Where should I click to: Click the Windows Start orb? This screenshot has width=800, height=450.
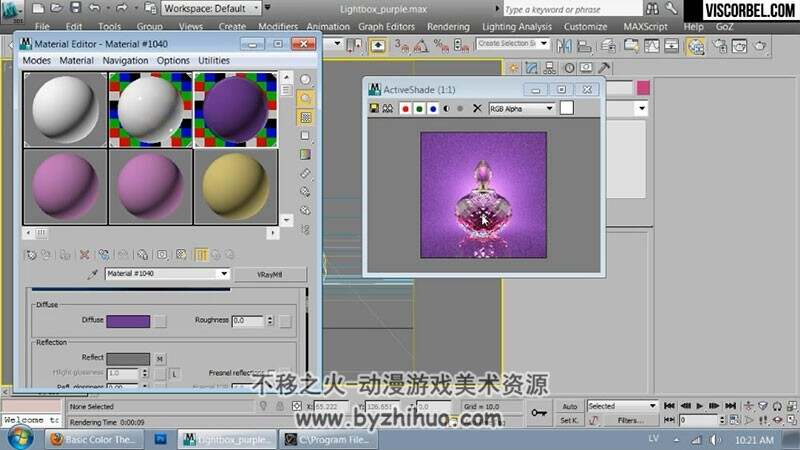click(x=20, y=438)
